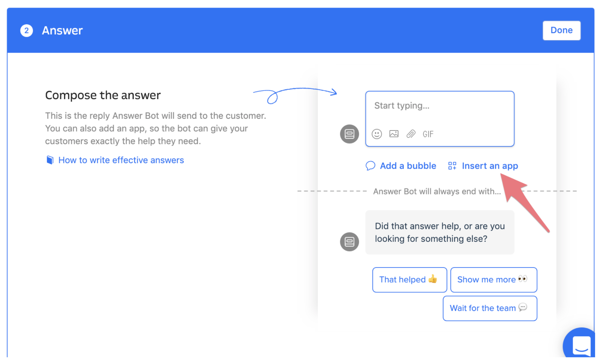Click the Done button

pos(561,30)
